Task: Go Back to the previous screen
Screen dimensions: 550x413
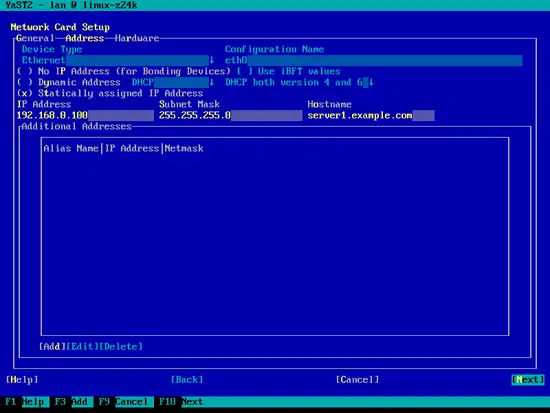Action: pos(187,379)
